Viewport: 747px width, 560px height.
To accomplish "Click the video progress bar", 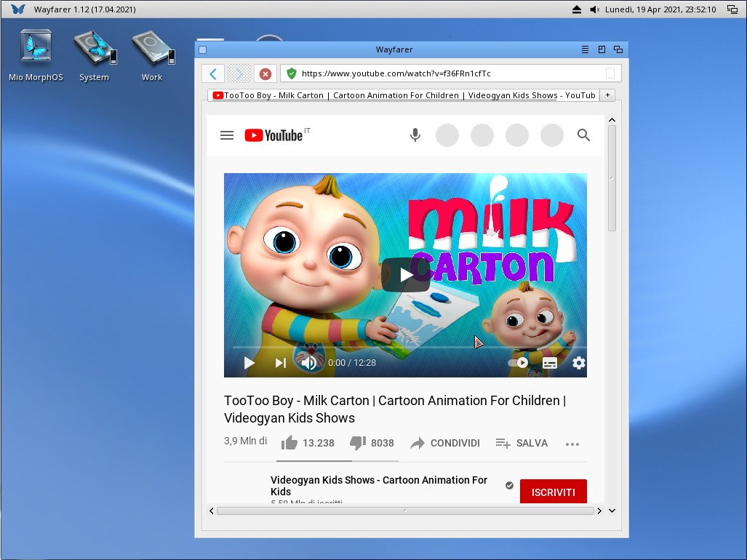I will (405, 348).
